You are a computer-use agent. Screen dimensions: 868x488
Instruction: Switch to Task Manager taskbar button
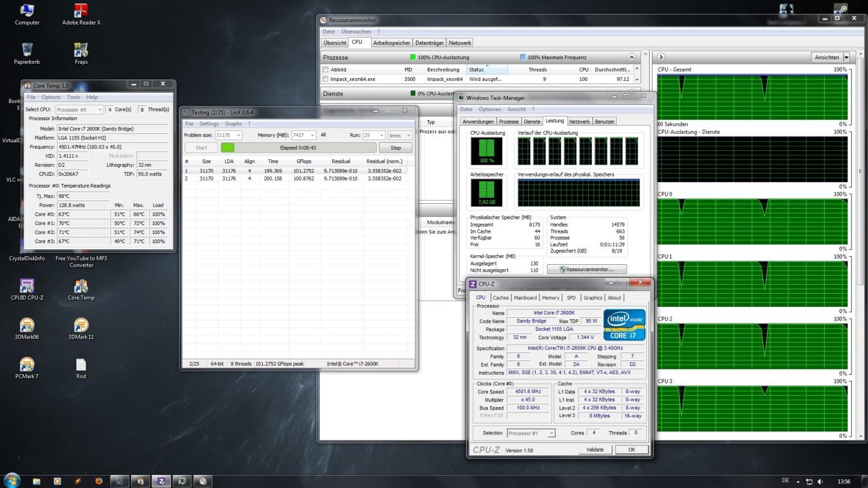click(x=182, y=481)
